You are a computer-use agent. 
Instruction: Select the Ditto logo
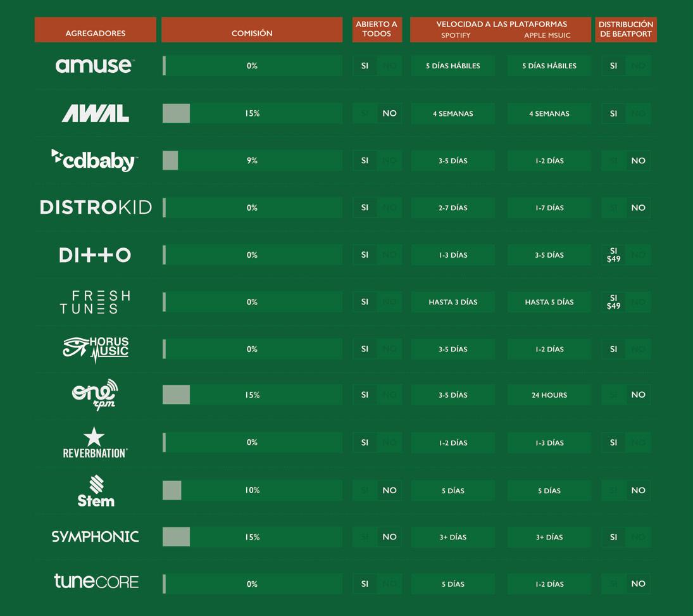coord(96,255)
